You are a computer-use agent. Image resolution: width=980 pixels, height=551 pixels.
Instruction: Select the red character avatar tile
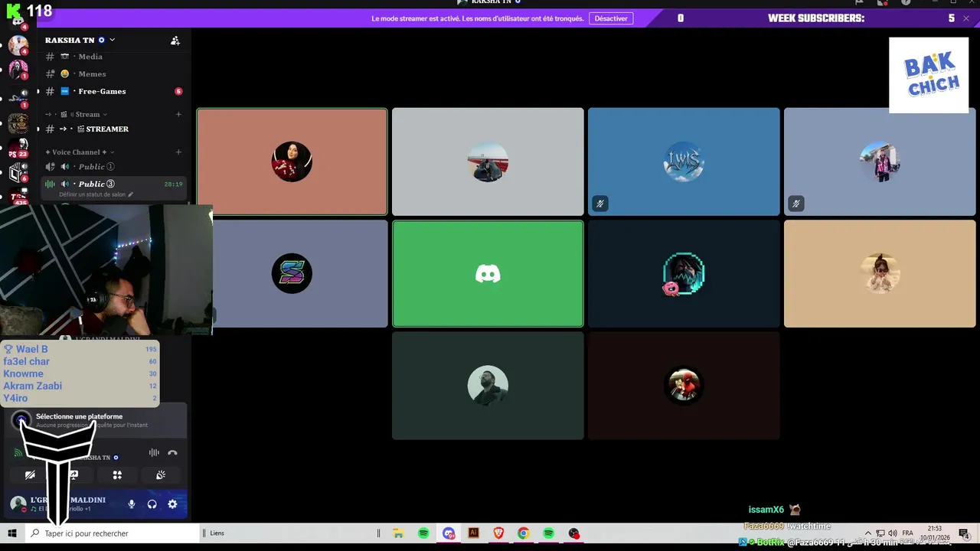(684, 386)
